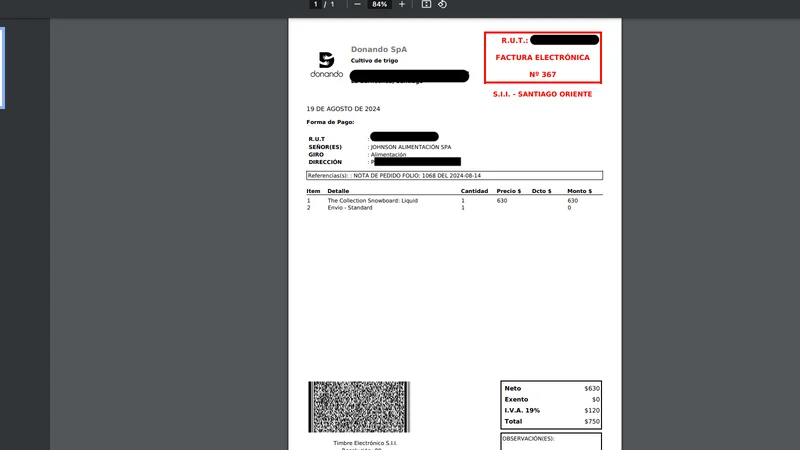Click the Cultivo de trigo subtitle
The image size is (800, 450).
click(374, 61)
